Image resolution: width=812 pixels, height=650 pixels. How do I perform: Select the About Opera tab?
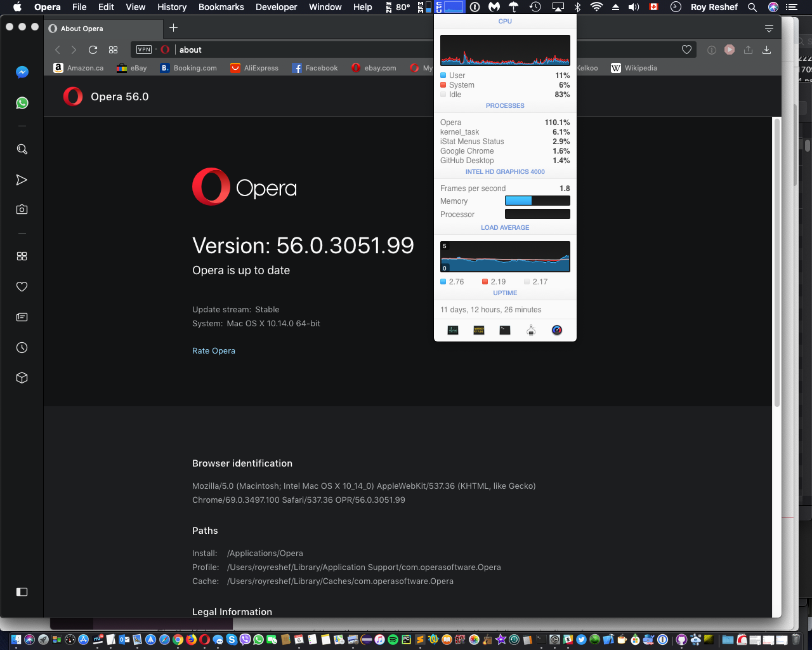101,29
